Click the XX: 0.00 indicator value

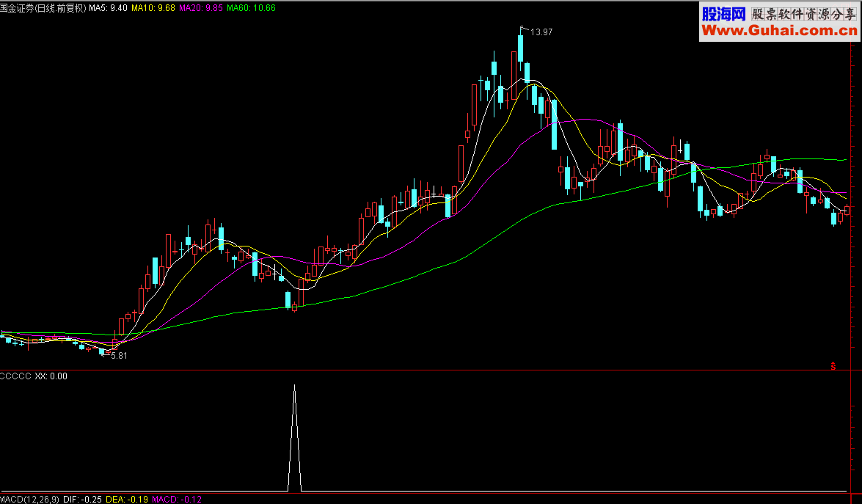coord(51,376)
